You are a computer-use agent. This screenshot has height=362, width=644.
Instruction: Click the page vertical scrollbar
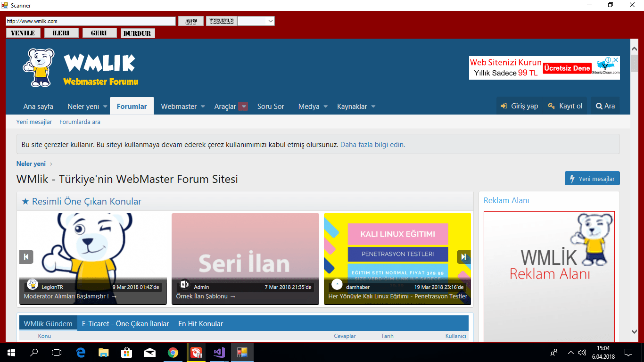tap(634, 190)
